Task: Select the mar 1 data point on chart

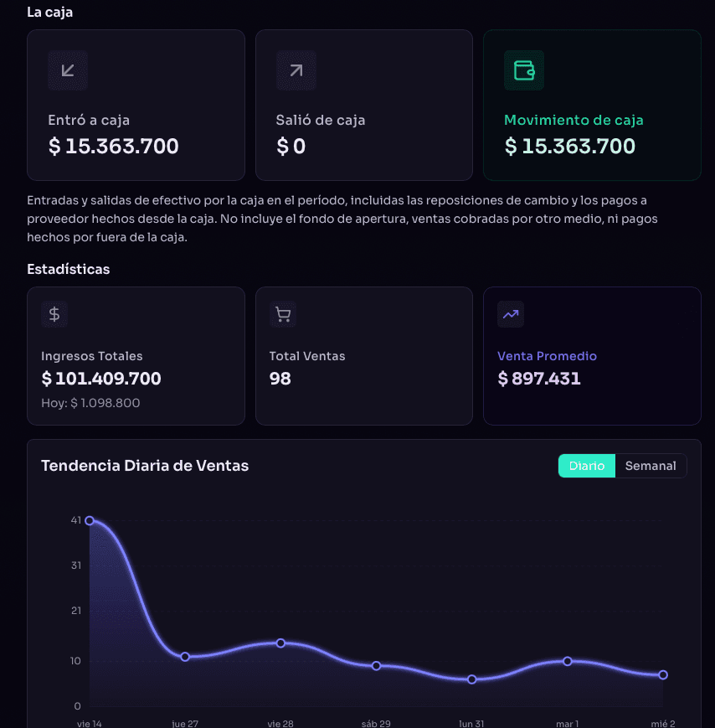Action: click(568, 661)
